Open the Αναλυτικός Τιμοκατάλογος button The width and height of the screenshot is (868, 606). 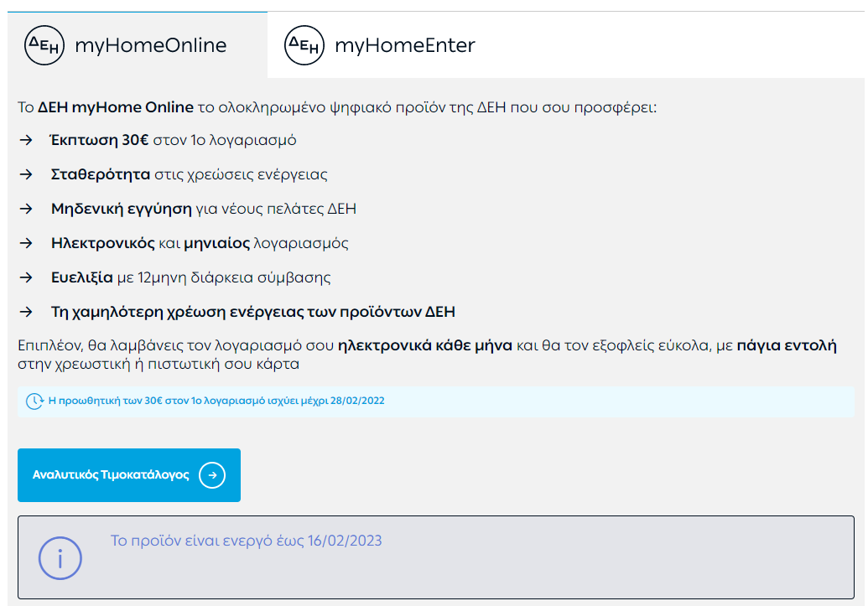(129, 475)
